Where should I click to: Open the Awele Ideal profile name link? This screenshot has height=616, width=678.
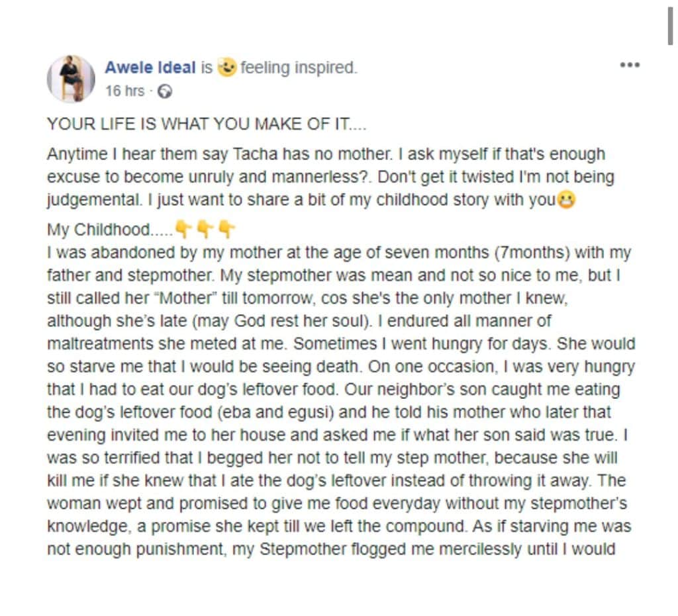click(150, 67)
